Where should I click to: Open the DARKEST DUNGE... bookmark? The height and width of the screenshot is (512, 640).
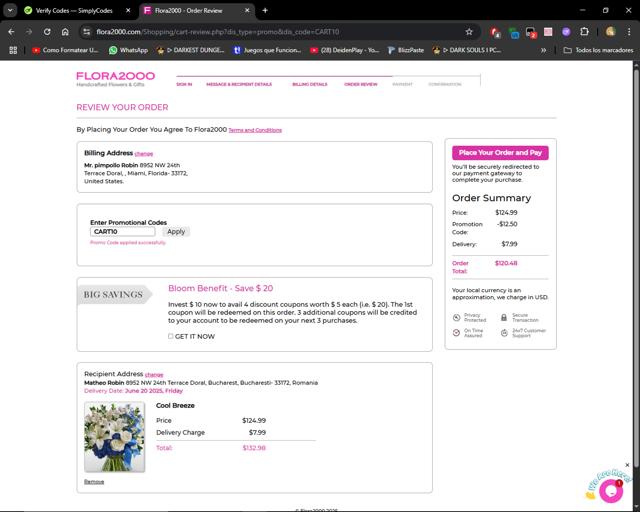(191, 50)
